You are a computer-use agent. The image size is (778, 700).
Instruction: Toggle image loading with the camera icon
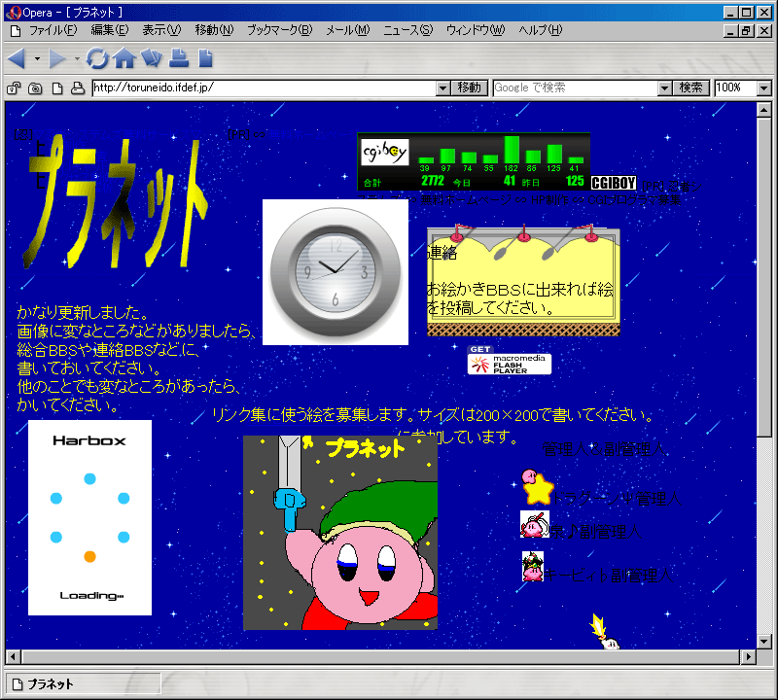(x=35, y=88)
